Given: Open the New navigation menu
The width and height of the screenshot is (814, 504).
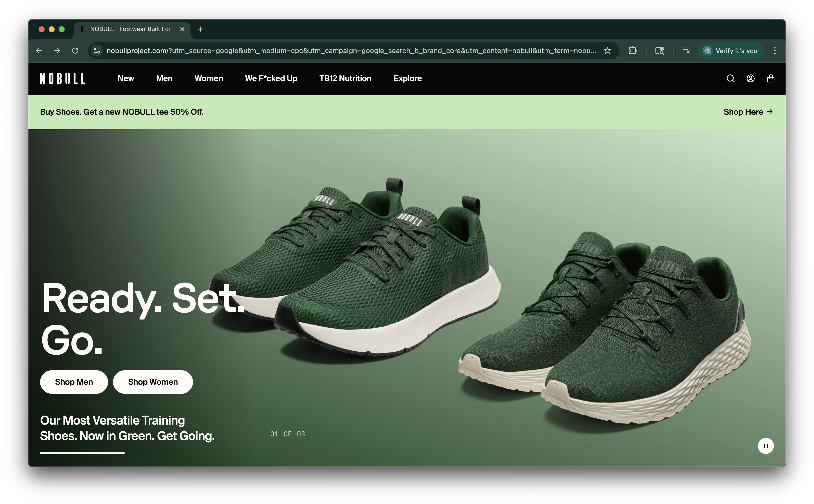Looking at the screenshot, I should 126,78.
